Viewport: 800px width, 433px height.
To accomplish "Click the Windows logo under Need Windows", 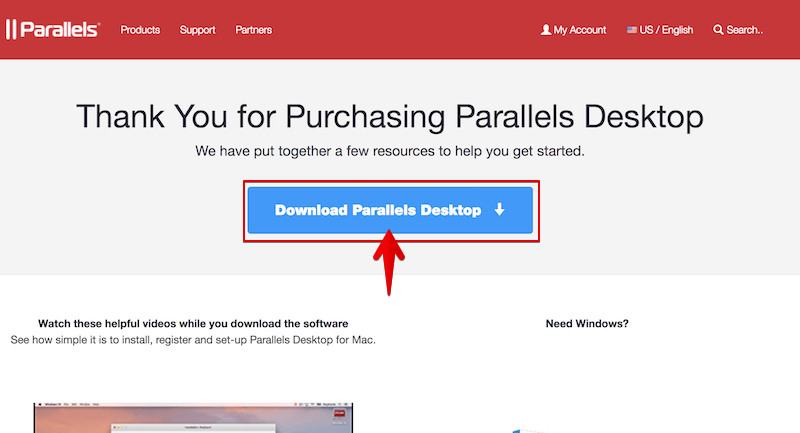I will 517,429.
